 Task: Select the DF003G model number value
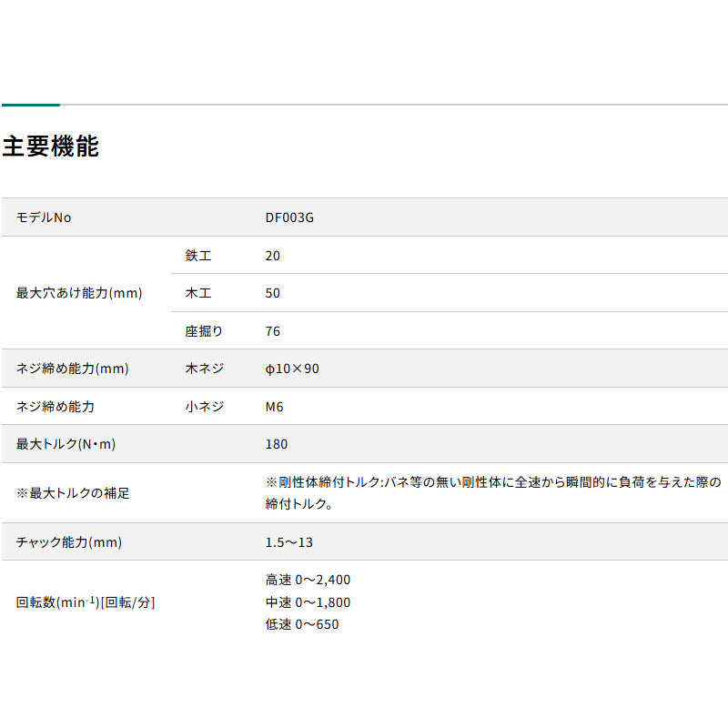coord(289,217)
